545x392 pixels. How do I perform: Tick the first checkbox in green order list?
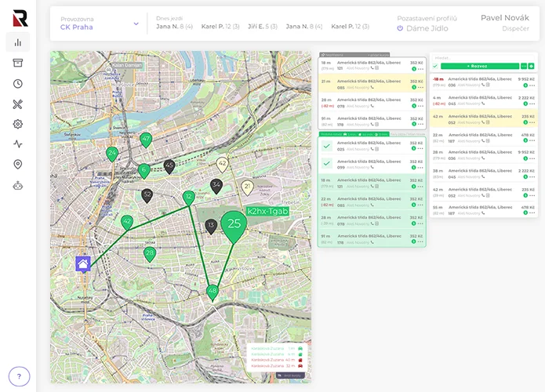[x=326, y=146]
